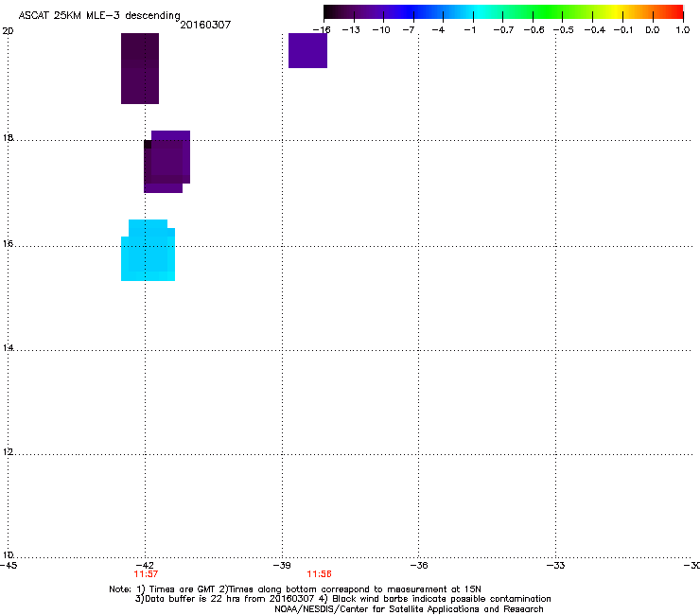The width and height of the screenshot is (700, 615).
Task: Click the purple overlapping patch below 18N
Action: [x=167, y=162]
